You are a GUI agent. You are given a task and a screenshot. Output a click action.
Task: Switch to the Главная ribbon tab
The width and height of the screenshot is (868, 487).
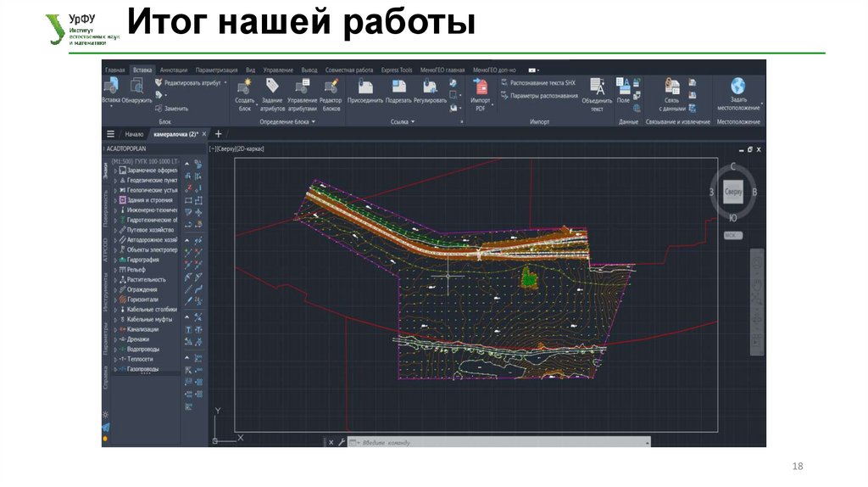pos(115,70)
